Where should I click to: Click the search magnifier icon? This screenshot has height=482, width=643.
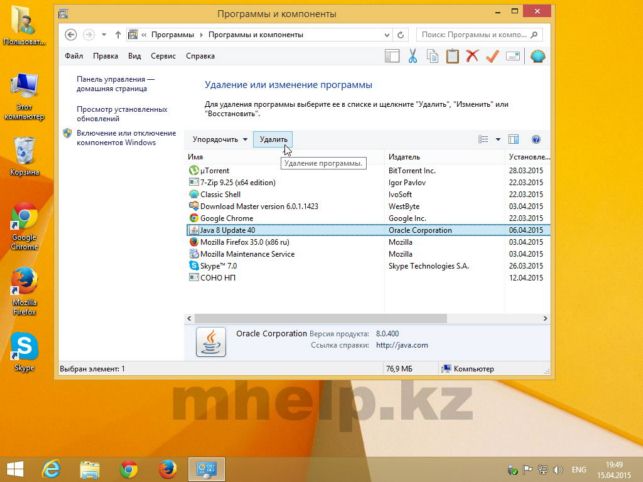(534, 35)
